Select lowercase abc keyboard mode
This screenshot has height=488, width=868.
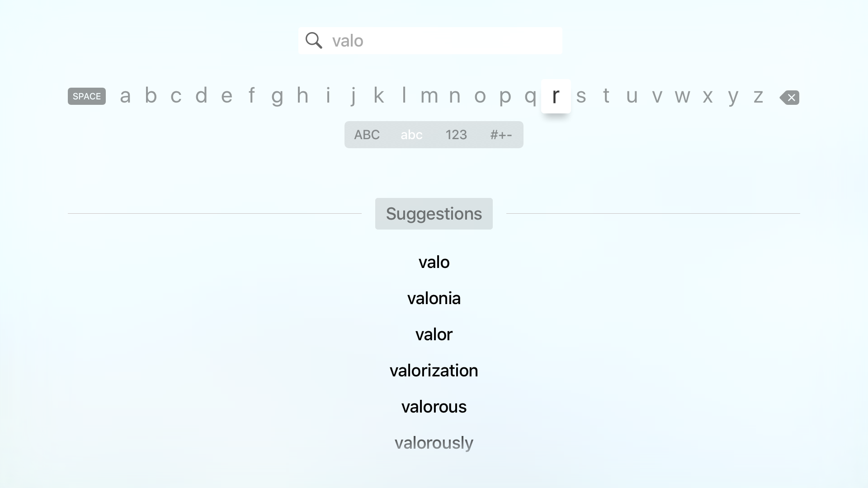pos(411,134)
